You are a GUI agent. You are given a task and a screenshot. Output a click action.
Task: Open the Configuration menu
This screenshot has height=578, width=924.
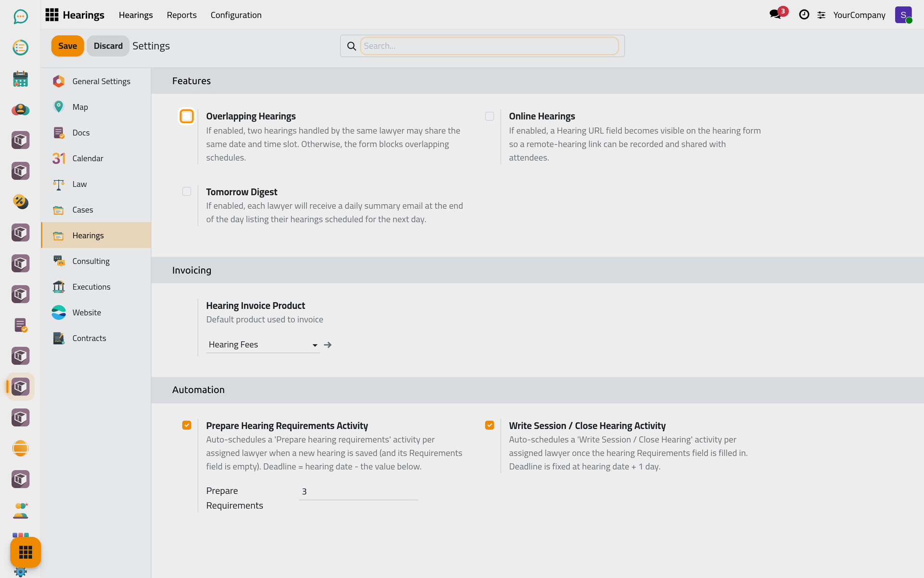(236, 15)
